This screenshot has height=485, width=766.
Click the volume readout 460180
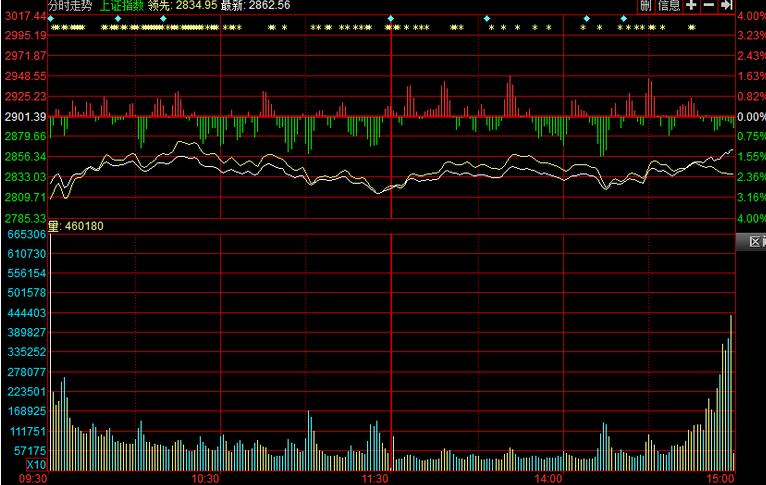[x=84, y=226]
